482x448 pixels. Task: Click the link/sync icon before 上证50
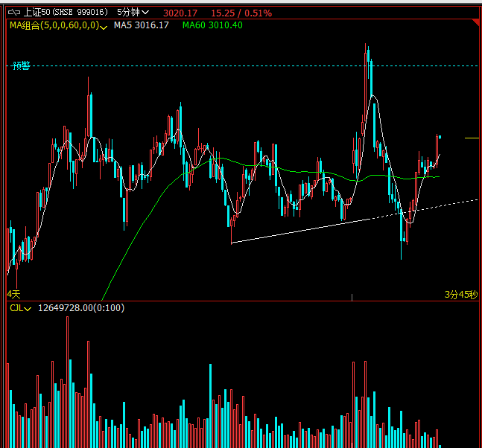14,13
